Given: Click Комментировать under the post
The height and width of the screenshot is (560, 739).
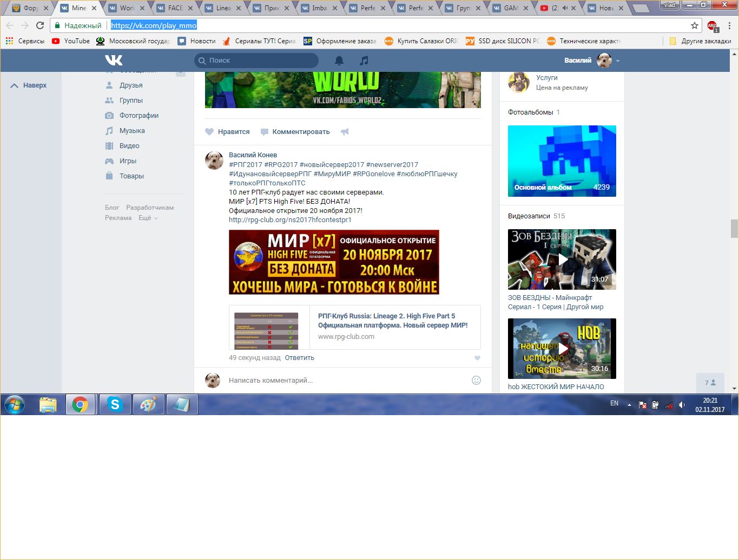Looking at the screenshot, I should point(295,132).
